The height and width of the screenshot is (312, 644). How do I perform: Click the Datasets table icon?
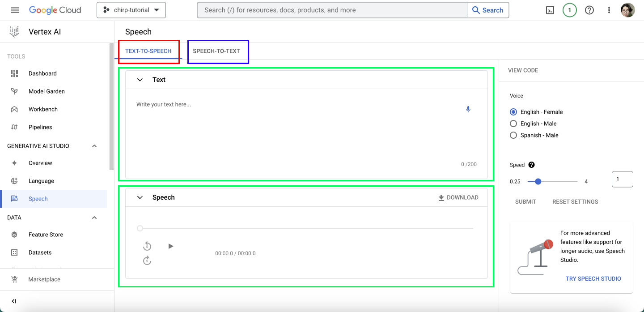[x=14, y=252]
